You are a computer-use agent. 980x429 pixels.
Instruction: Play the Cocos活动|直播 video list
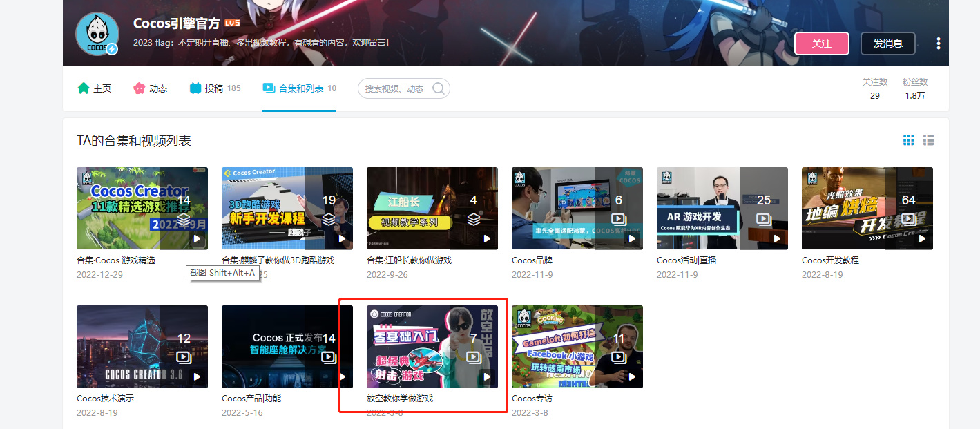click(x=777, y=239)
